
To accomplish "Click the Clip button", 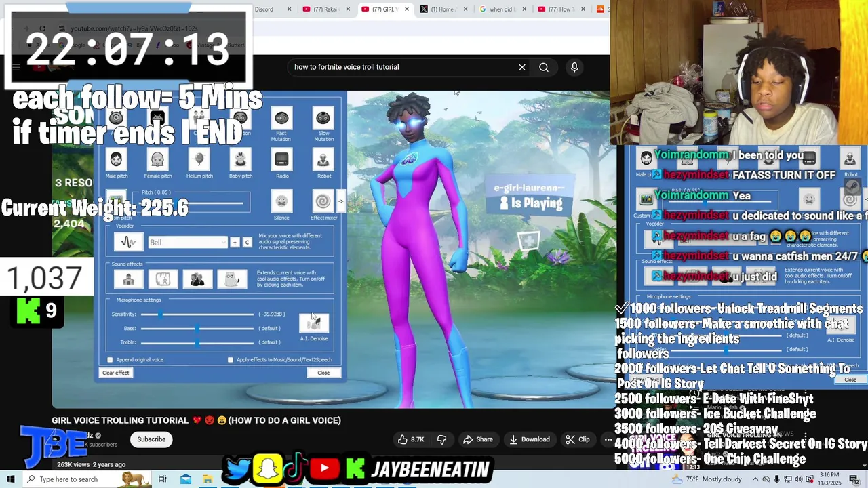I will coord(578,439).
